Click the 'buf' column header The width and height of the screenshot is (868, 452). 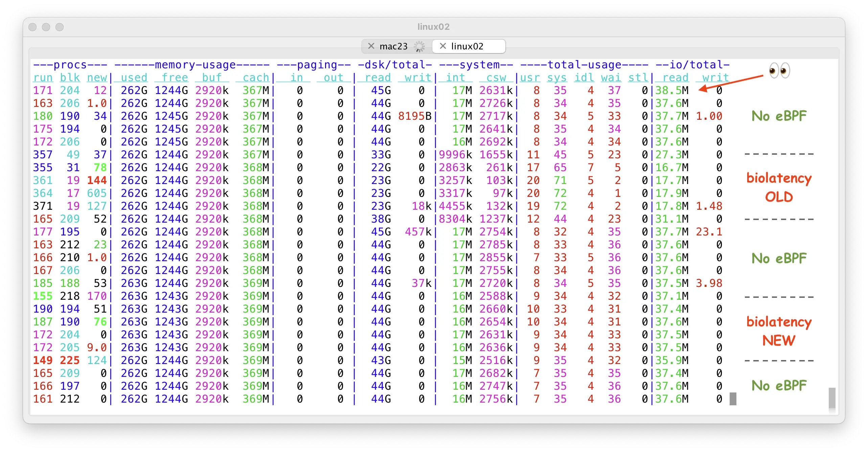pos(212,77)
